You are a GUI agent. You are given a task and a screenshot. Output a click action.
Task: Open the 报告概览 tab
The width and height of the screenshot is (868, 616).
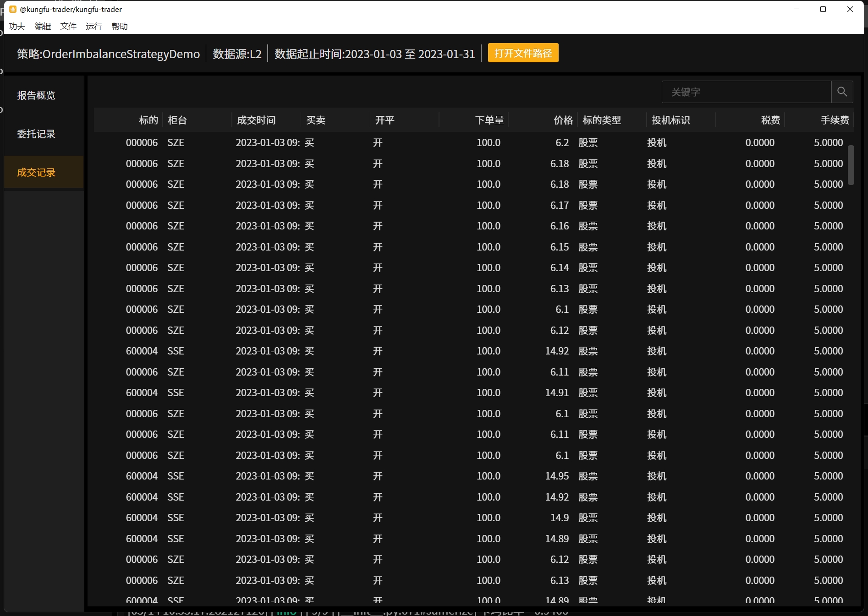tap(36, 95)
